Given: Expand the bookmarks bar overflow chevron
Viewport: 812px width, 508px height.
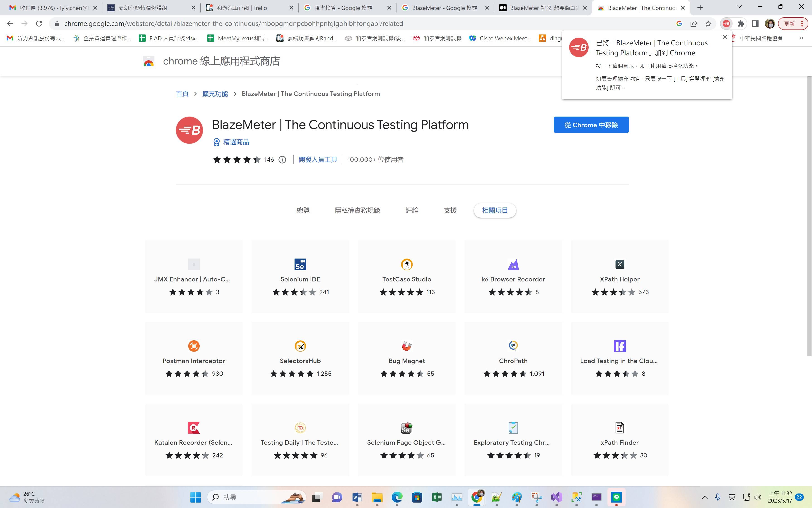Looking at the screenshot, I should tap(801, 38).
